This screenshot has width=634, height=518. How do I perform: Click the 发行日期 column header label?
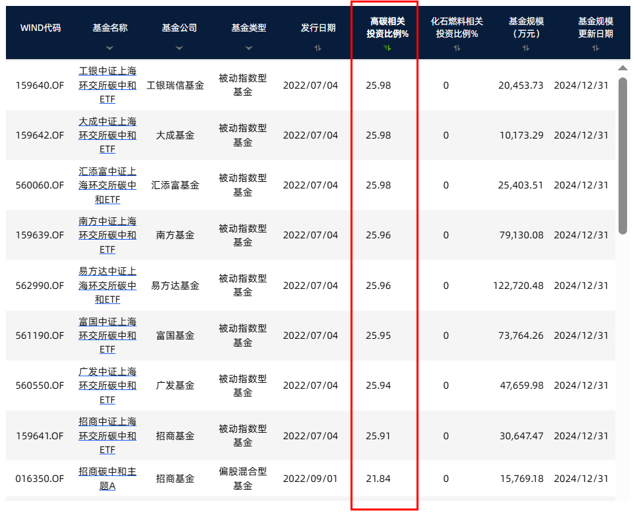(318, 28)
